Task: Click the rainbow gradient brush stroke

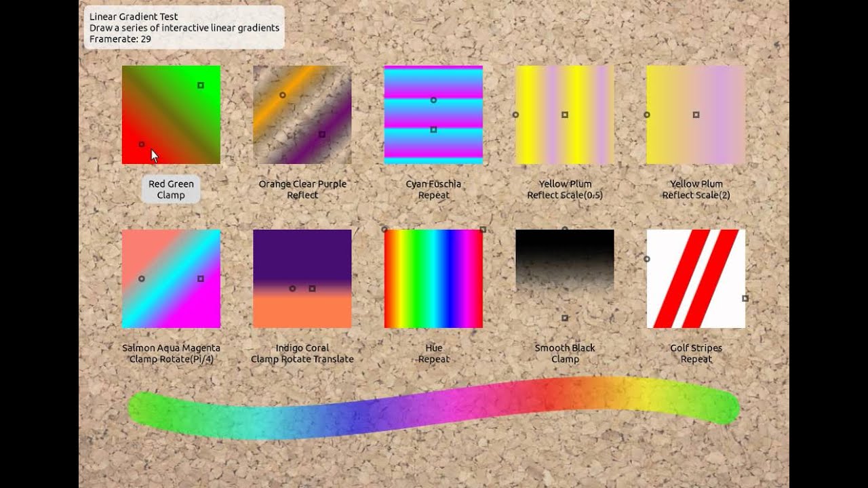Action: (x=434, y=408)
